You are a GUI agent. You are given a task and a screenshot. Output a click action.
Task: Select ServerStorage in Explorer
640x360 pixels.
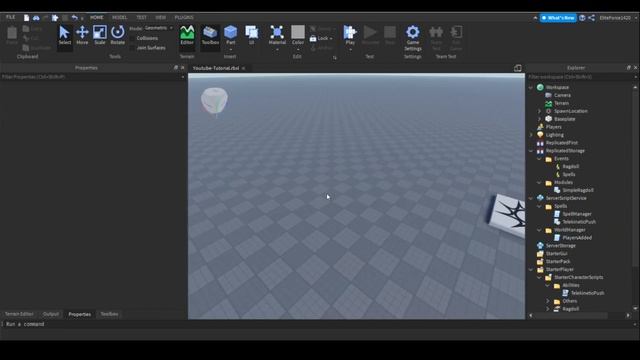560,246
